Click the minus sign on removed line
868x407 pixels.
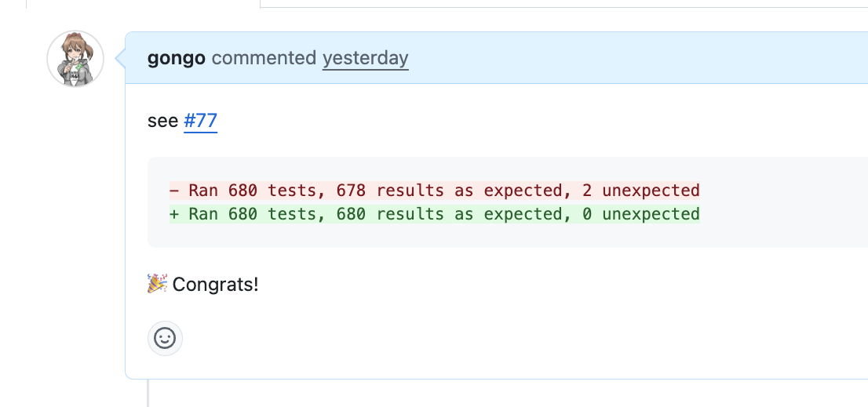click(174, 191)
